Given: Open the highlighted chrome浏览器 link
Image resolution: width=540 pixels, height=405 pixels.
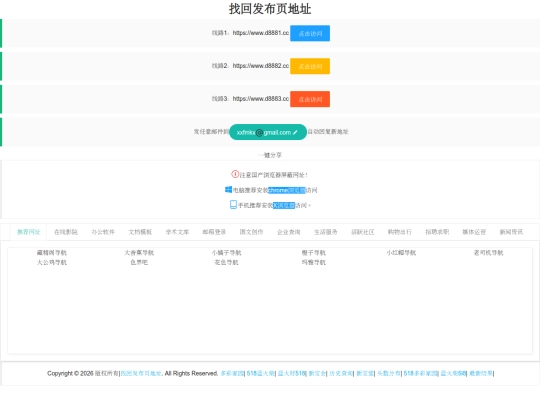Looking at the screenshot, I should click(x=287, y=190).
